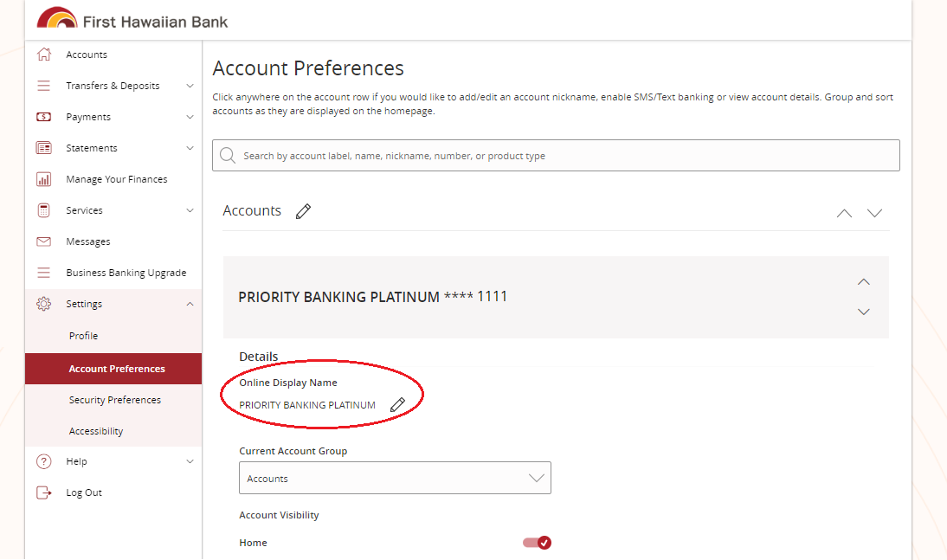Select Profile under Settings
Screen dimensions: 947x560
pyautogui.click(x=84, y=336)
